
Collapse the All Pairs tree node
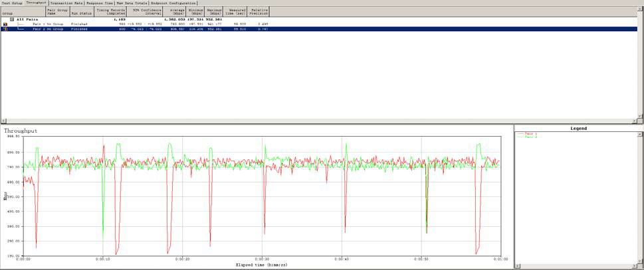(12, 19)
